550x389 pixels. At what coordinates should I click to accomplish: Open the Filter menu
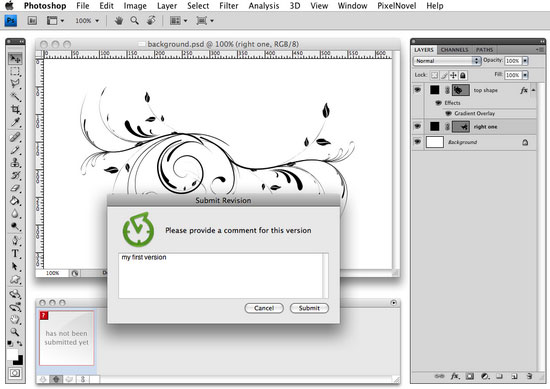(229, 6)
